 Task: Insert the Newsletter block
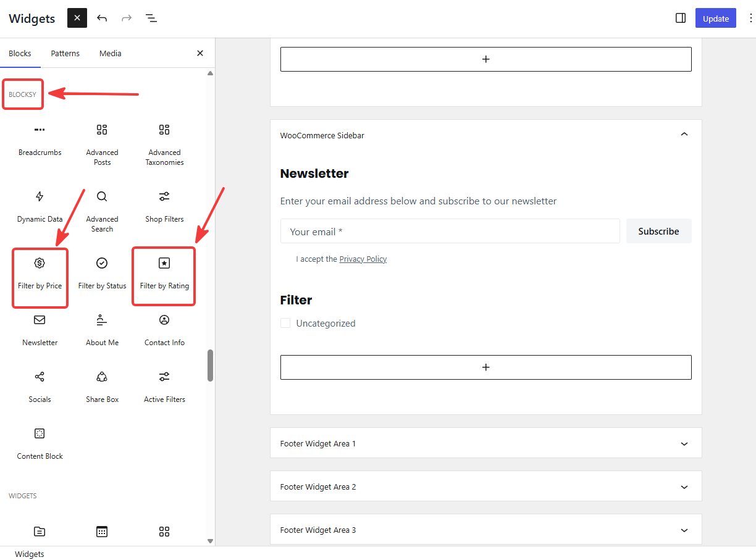(40, 331)
